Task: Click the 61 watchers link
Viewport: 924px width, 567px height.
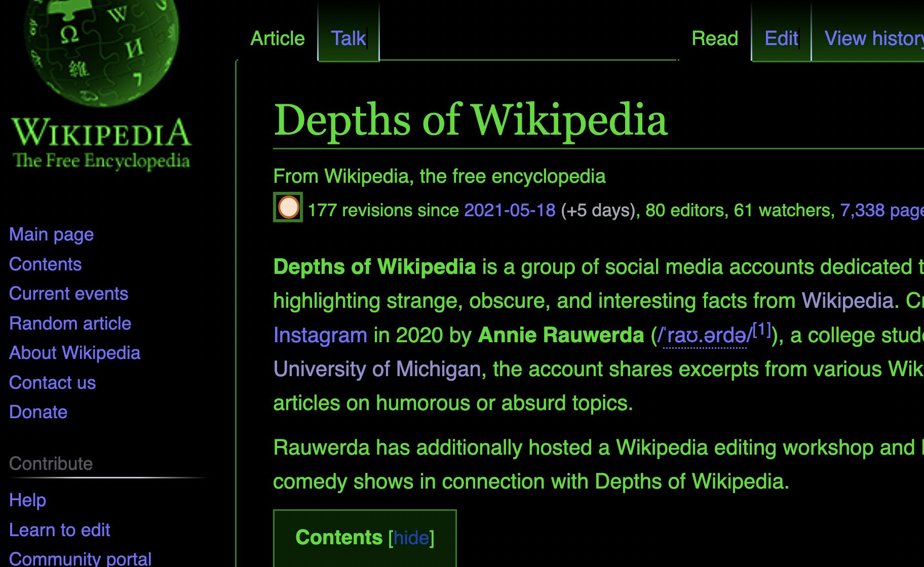Action: [x=783, y=210]
